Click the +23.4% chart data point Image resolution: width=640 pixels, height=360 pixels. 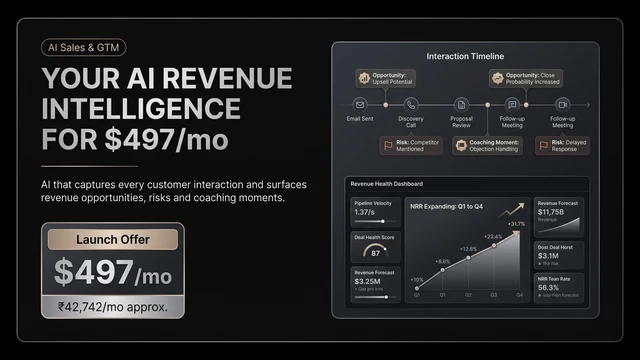(x=494, y=246)
